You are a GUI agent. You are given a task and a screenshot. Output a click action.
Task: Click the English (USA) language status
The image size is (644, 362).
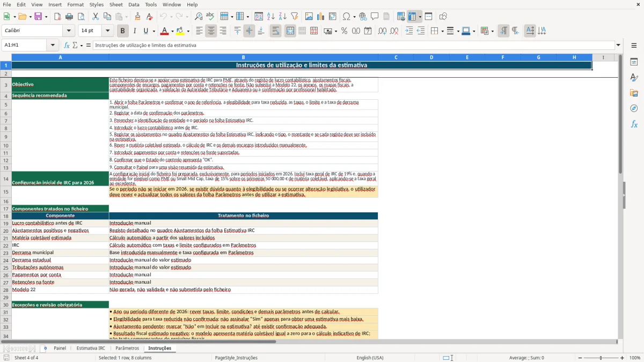[370, 358]
